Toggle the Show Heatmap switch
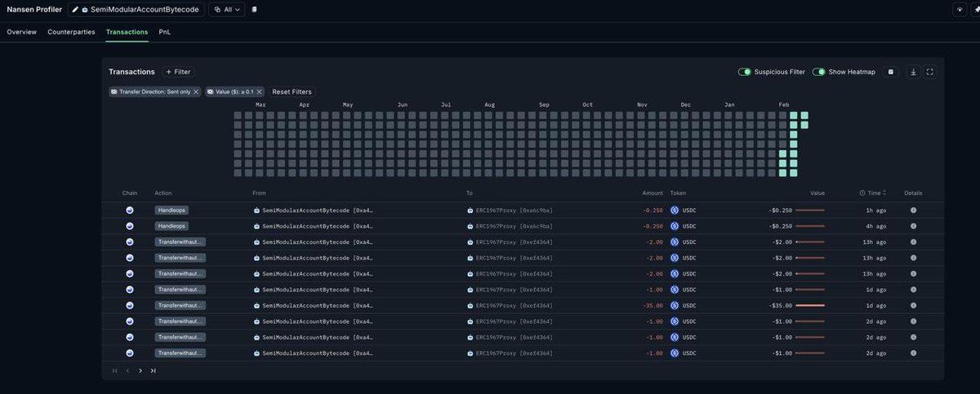Viewport: 980px width, 394px height. [x=818, y=72]
